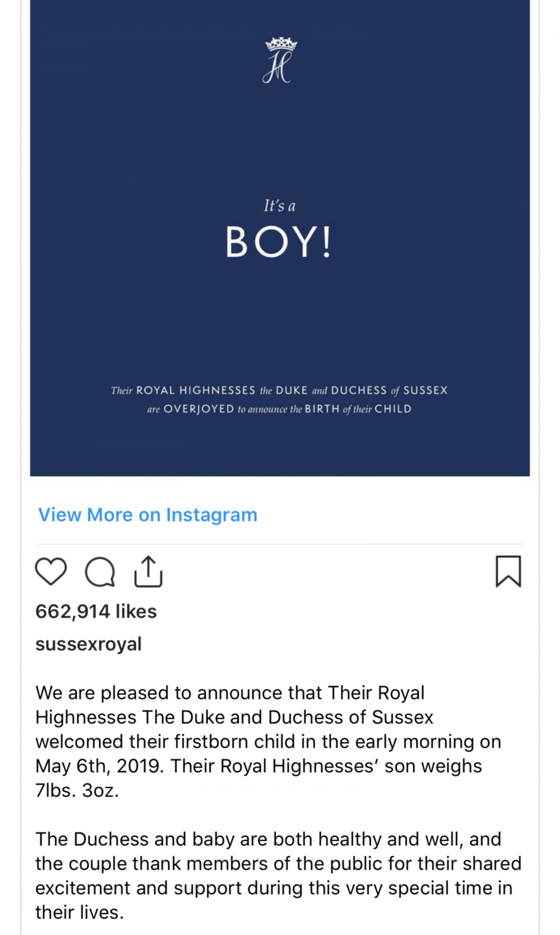Screen dimensions: 560x935
Task: Click the Duke and Duchess of Sussex line
Action: pos(279,391)
